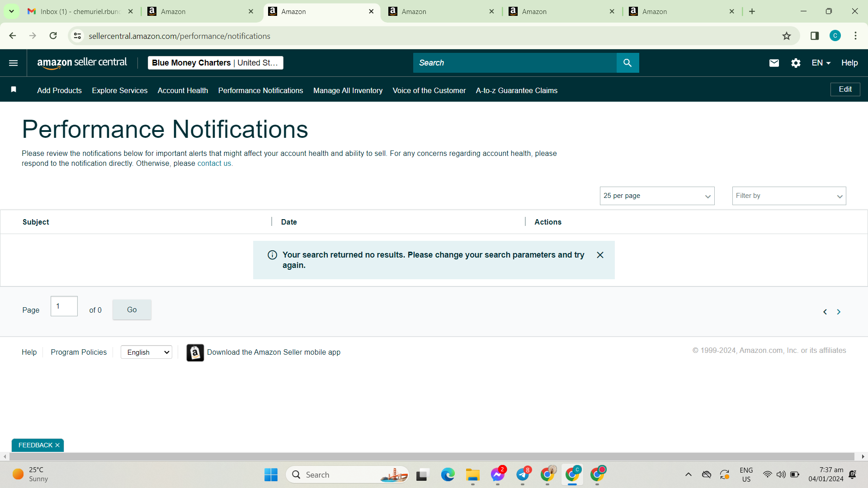Open the 25 per page dropdown
The image size is (868, 488).
[x=657, y=196]
